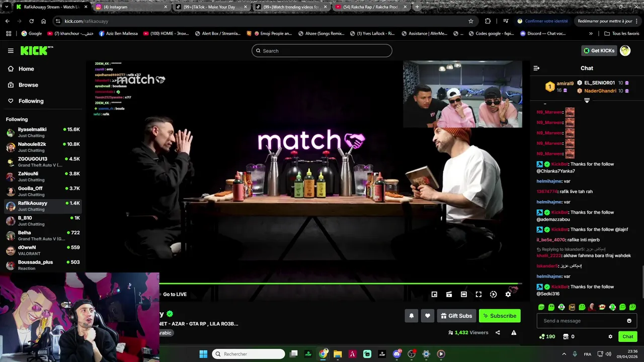Jump to live with Go to LIVE
Image resolution: width=644 pixels, height=362 pixels.
tap(175, 295)
